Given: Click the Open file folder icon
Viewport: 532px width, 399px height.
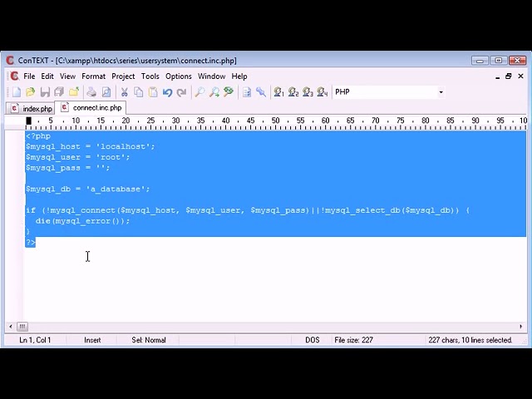Looking at the screenshot, I should click(x=31, y=92).
